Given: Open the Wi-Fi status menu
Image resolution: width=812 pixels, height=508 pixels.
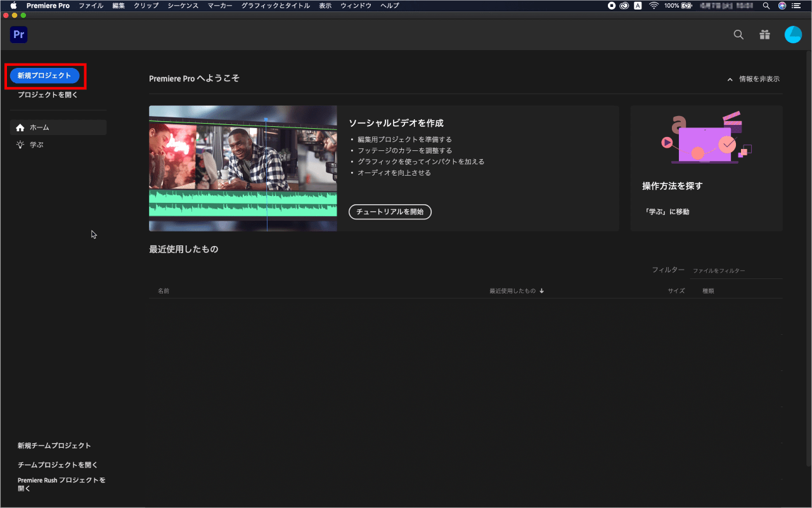Looking at the screenshot, I should pos(654,6).
